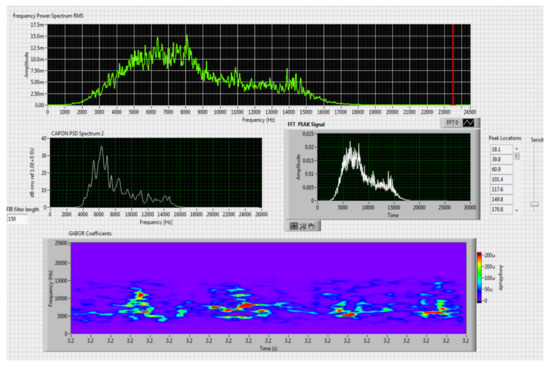Click the Sensitivity vertical slider knob
Image resolution: width=550 pixels, height=366 pixels.
(534, 204)
